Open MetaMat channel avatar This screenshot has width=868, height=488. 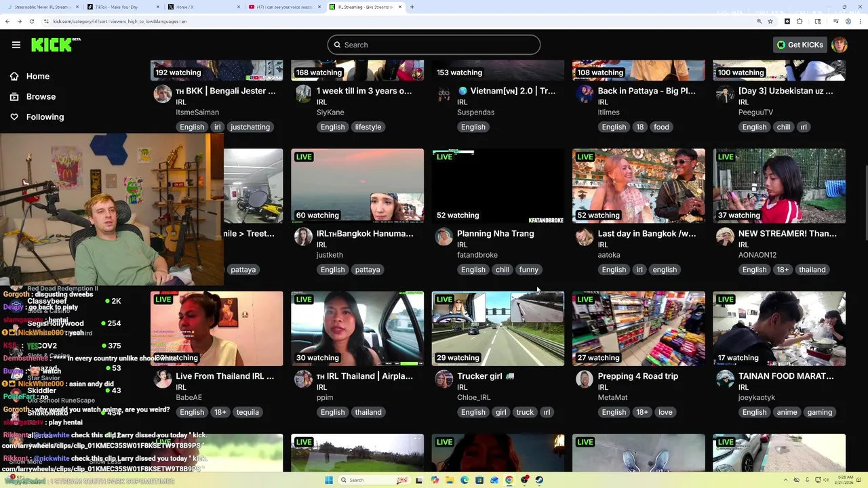point(585,379)
